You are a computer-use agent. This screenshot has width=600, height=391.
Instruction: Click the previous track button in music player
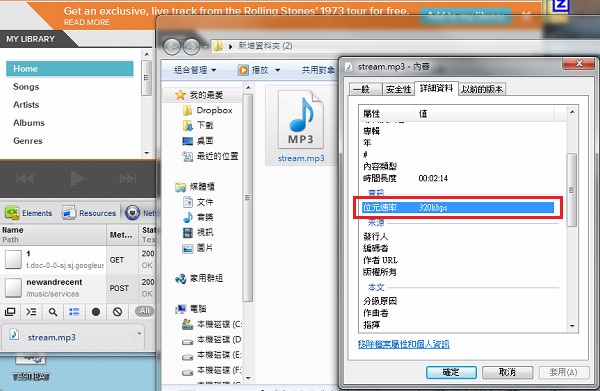pos(25,178)
